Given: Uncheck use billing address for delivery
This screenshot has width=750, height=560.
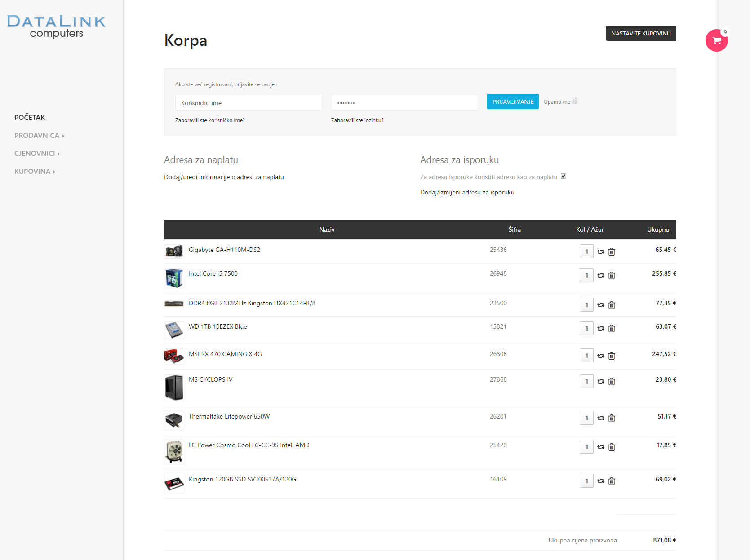Looking at the screenshot, I should [564, 176].
